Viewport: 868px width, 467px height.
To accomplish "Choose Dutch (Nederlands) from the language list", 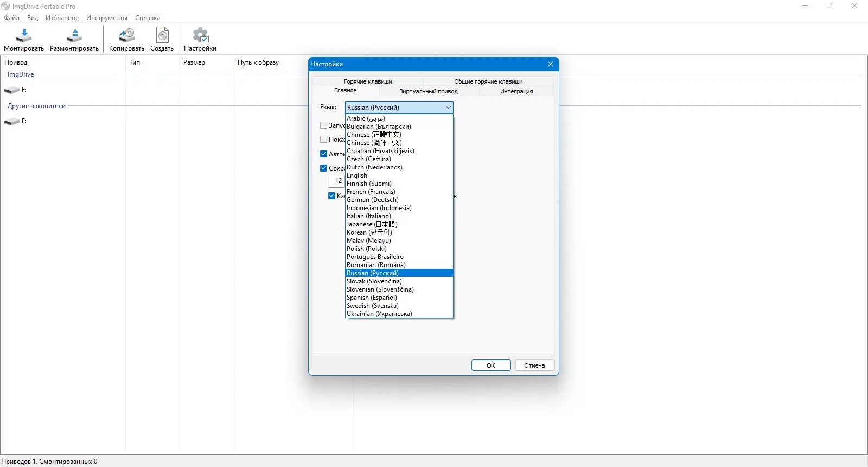I will click(399, 167).
